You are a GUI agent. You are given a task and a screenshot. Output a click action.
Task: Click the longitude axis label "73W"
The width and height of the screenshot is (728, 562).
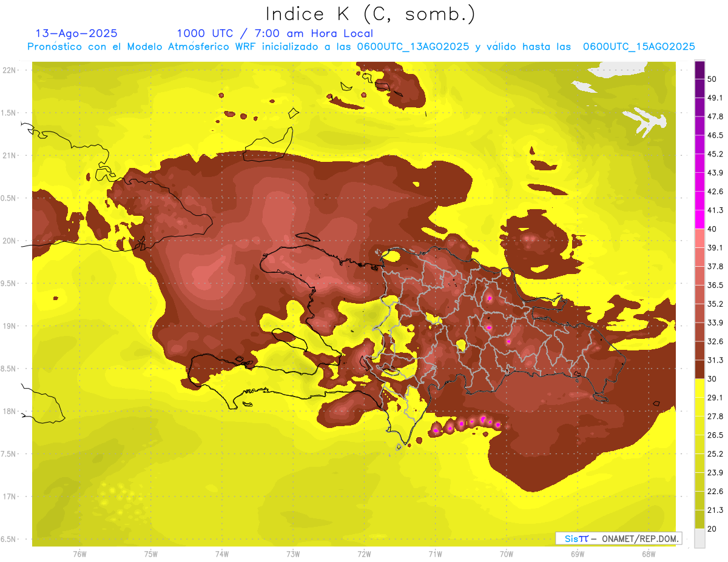[293, 554]
